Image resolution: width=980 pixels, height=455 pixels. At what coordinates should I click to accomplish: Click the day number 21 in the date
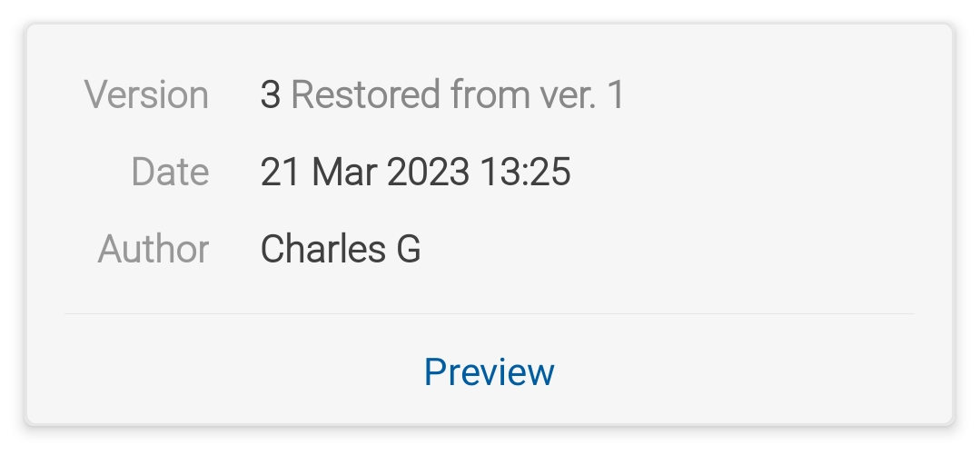(281, 172)
